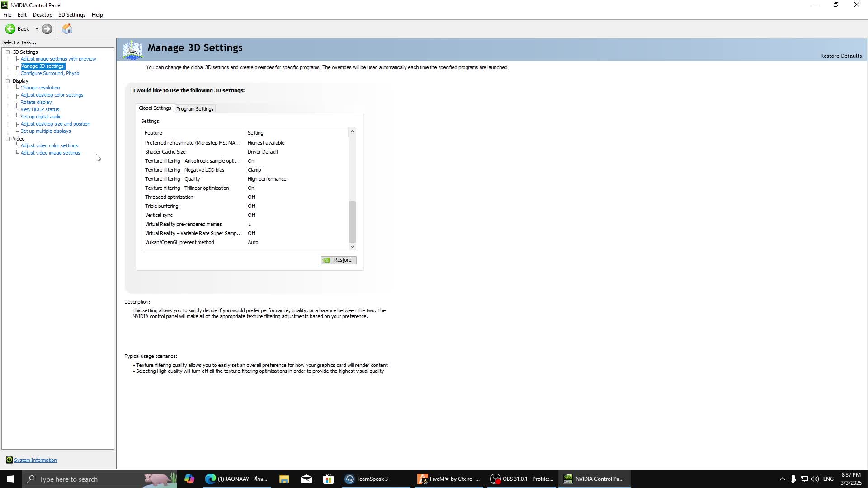This screenshot has width=868, height=488.
Task: Switch to FiveM taskbar window
Action: point(448,479)
